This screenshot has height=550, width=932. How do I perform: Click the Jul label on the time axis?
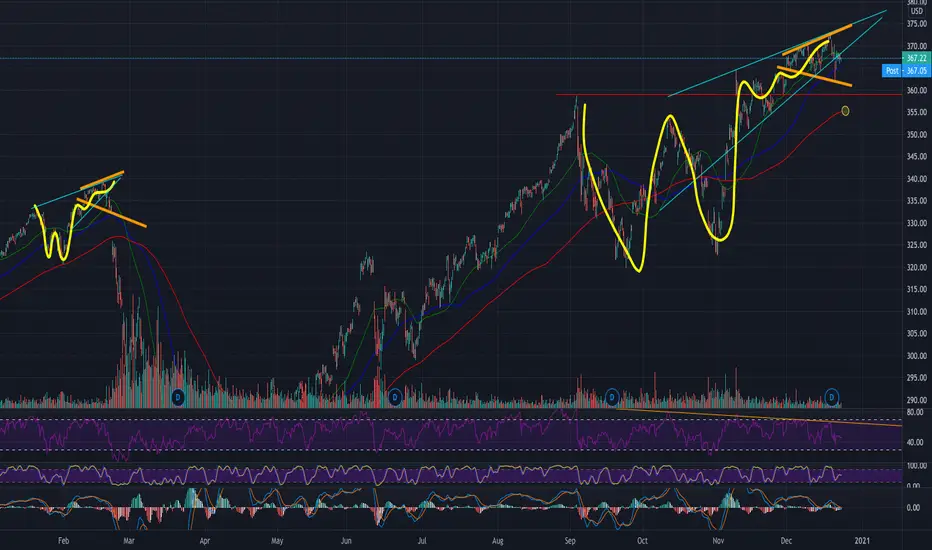click(x=421, y=540)
